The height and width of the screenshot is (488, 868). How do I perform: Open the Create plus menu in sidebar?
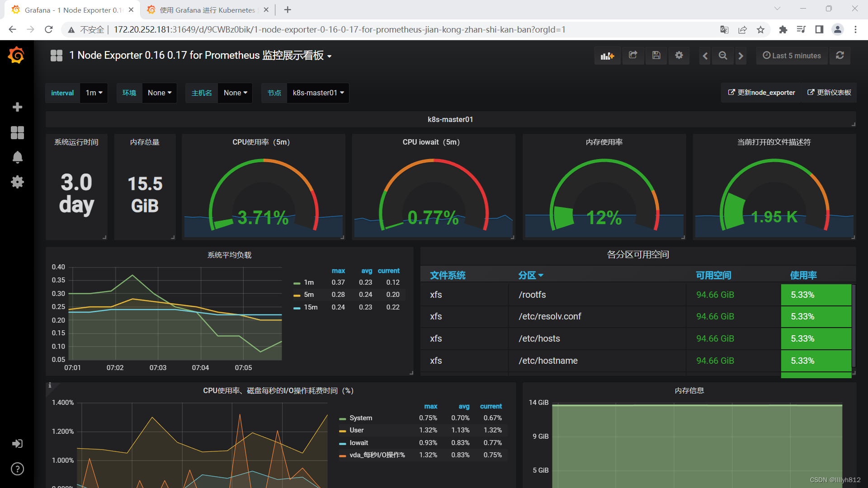[x=17, y=107]
